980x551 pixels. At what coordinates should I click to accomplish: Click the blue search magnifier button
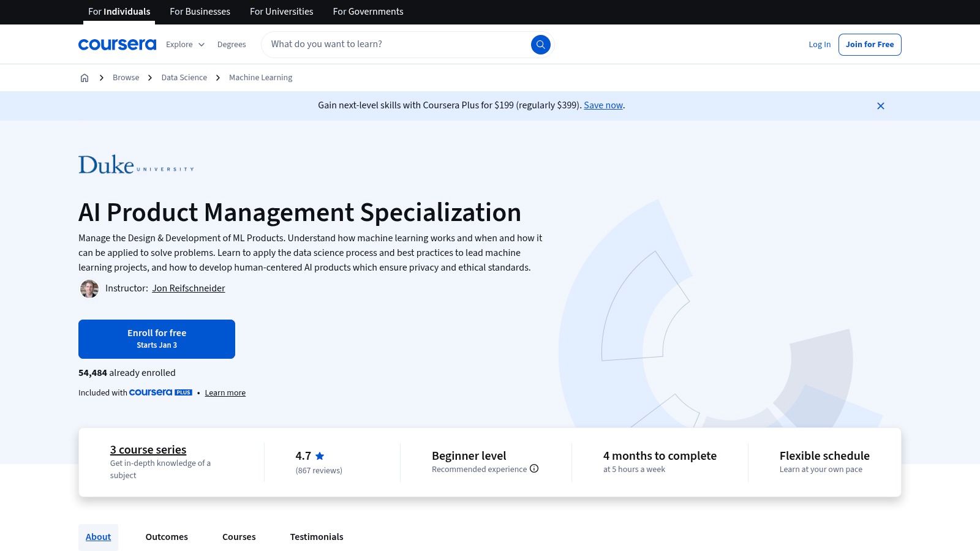pyautogui.click(x=540, y=44)
